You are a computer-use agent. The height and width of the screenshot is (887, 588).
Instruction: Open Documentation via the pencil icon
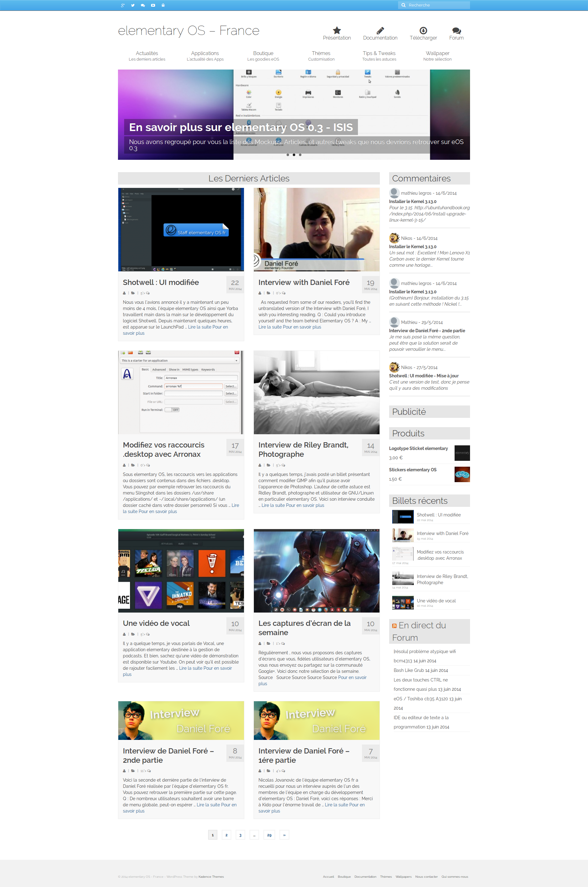tap(380, 30)
